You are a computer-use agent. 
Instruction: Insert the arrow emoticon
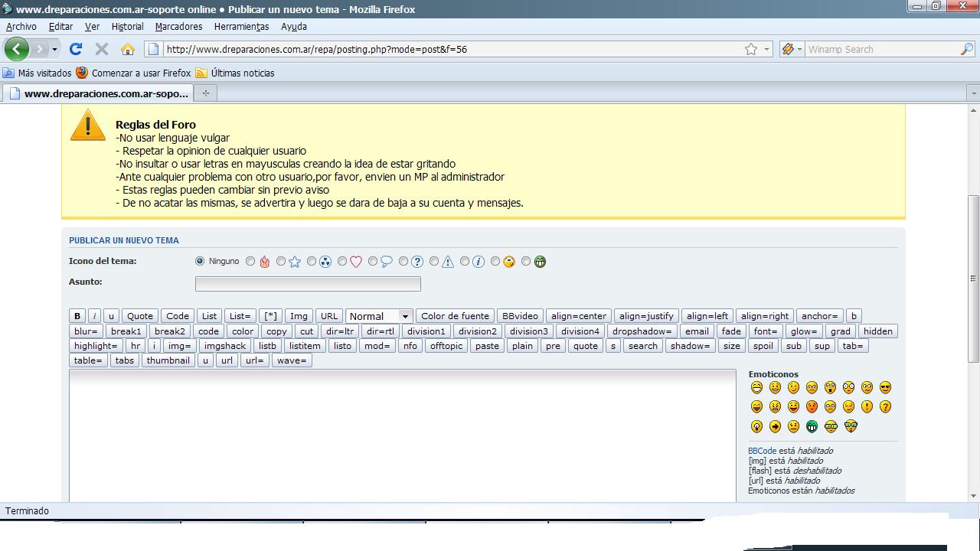click(775, 426)
